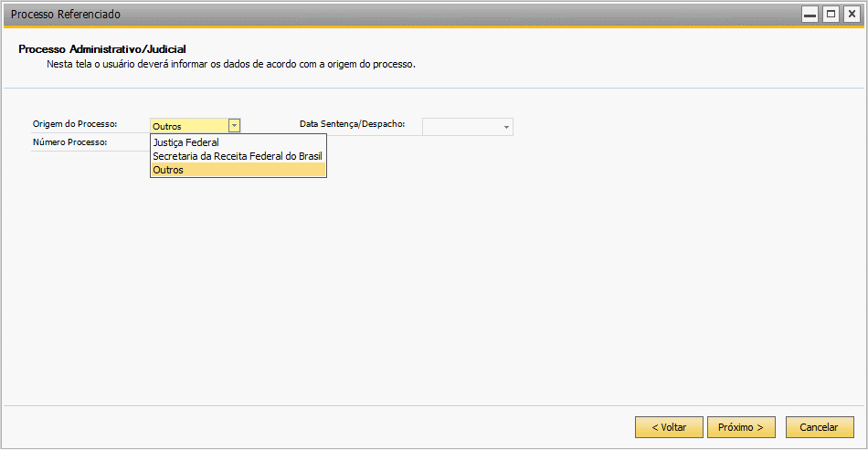
Task: Choose Secretaria da Receita Federal do Brasil
Action: coord(238,156)
